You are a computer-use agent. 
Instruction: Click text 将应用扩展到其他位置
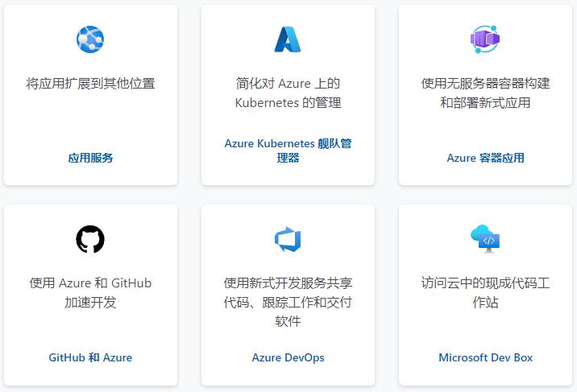90,84
